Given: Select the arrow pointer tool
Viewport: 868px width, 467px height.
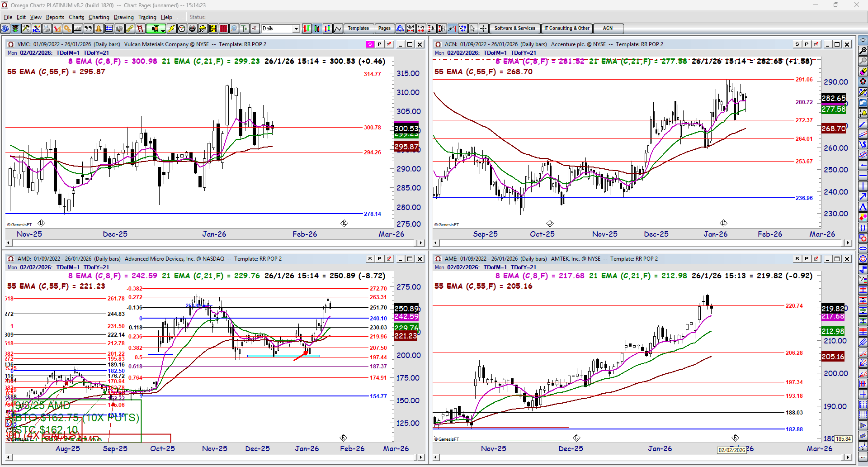Looking at the screenshot, I should [x=473, y=29].
